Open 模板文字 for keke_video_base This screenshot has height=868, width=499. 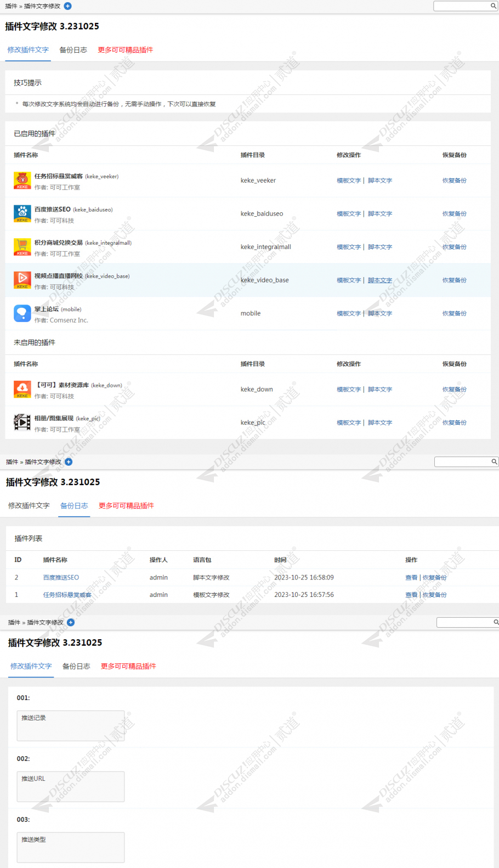point(349,280)
